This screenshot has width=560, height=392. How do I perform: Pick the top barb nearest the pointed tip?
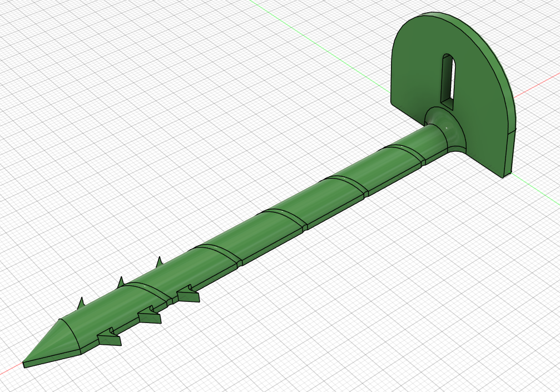pyautogui.click(x=81, y=304)
